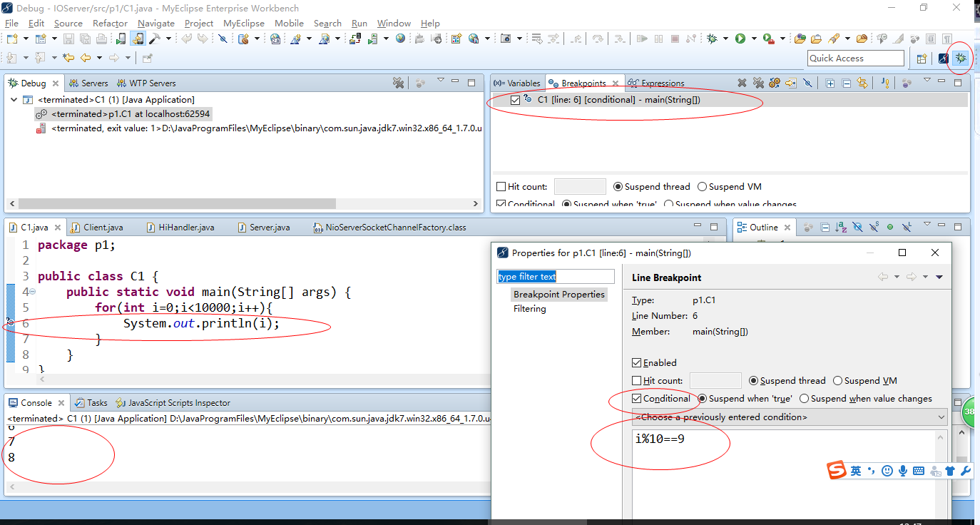Uncheck C1 line 6 breakpoint checkbox

tap(515, 100)
